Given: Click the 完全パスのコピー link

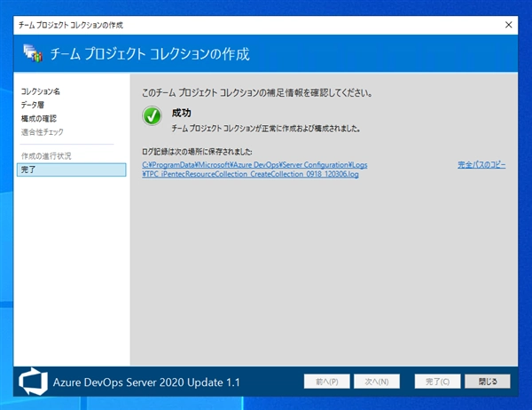Looking at the screenshot, I should coord(481,165).
